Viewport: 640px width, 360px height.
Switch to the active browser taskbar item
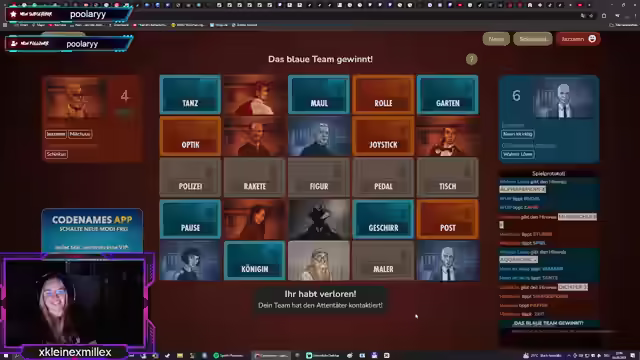click(x=271, y=356)
